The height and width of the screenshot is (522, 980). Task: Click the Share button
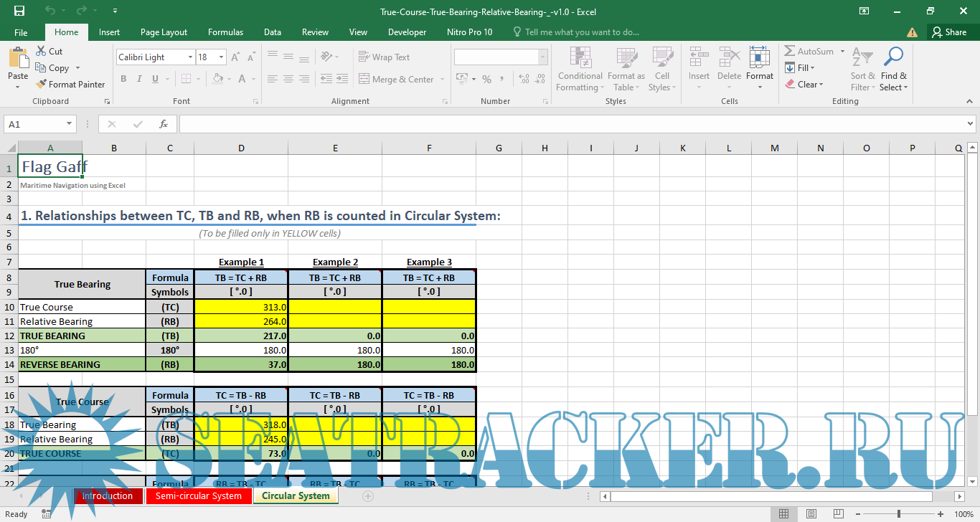(948, 32)
